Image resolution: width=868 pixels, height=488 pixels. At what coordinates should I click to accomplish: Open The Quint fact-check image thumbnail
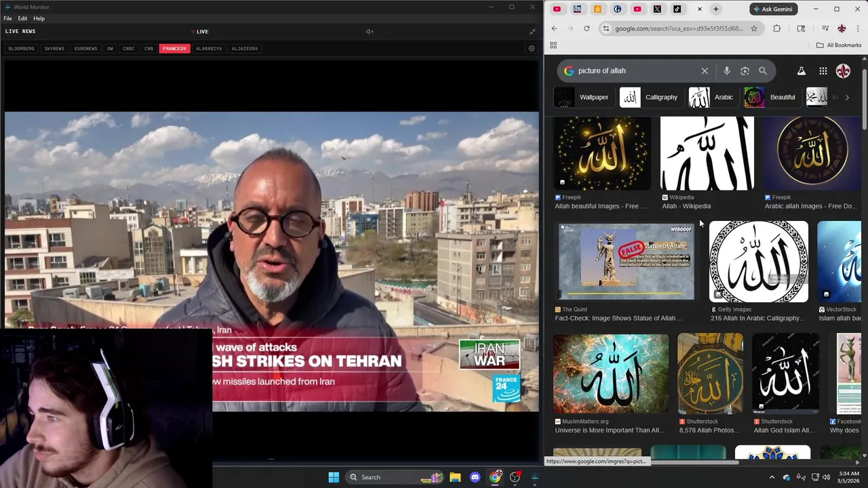pyautogui.click(x=626, y=261)
